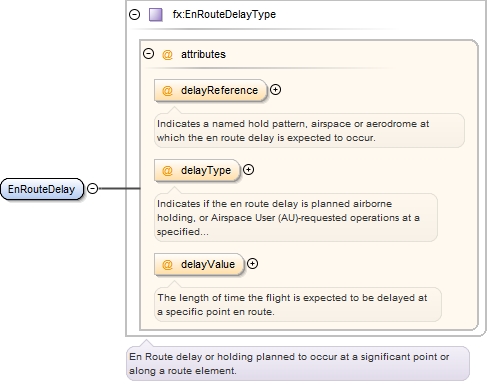Viewport: 488px width, 384px height.
Task: Click the delayReference description about hold pattern
Action: pyautogui.click(x=309, y=130)
